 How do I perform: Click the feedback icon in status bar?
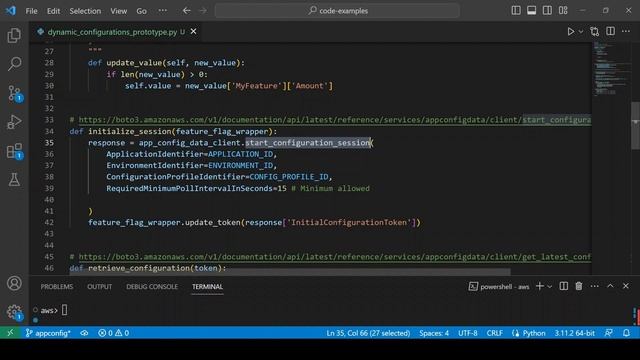pos(609,333)
